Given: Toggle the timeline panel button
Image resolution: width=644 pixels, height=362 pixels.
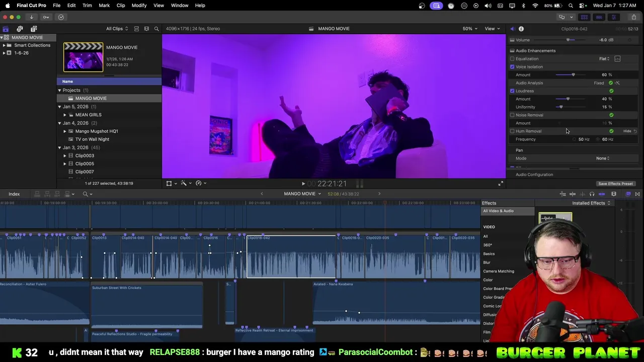Looking at the screenshot, I should click(599, 17).
